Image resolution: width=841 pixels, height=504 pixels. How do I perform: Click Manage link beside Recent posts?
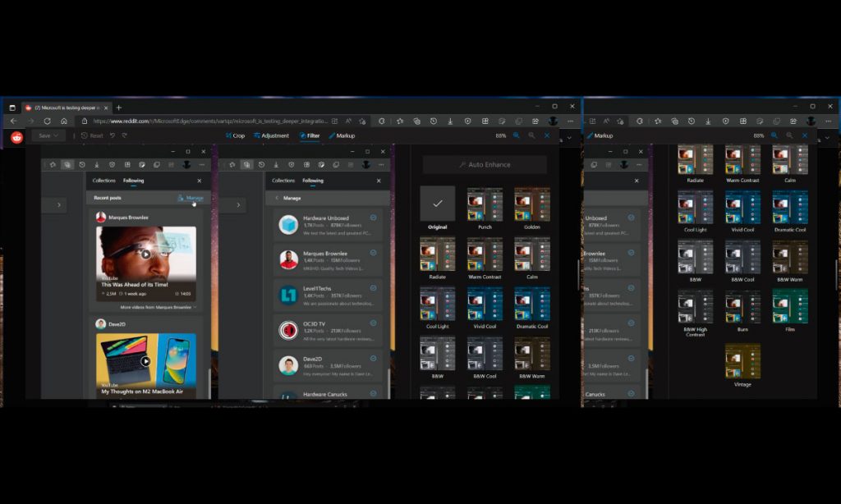191,198
